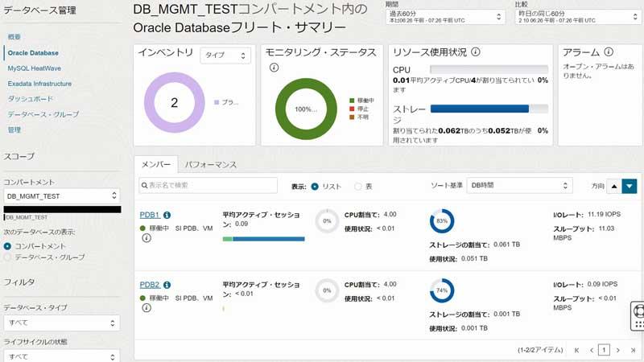644x362 pixels.
Task: Open 期間 time range dropdown
Action: (445, 17)
